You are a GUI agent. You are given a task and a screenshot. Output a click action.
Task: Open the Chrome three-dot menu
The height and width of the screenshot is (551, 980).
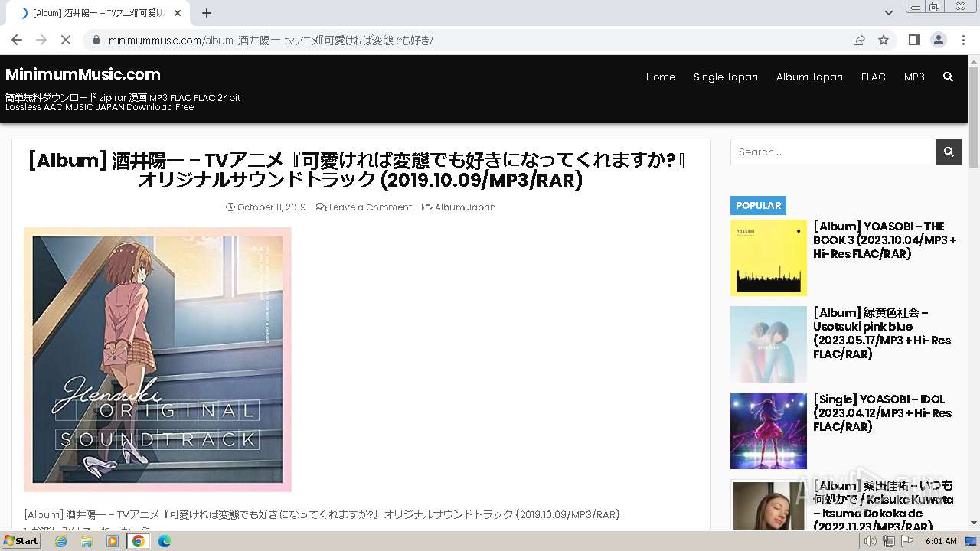[962, 40]
